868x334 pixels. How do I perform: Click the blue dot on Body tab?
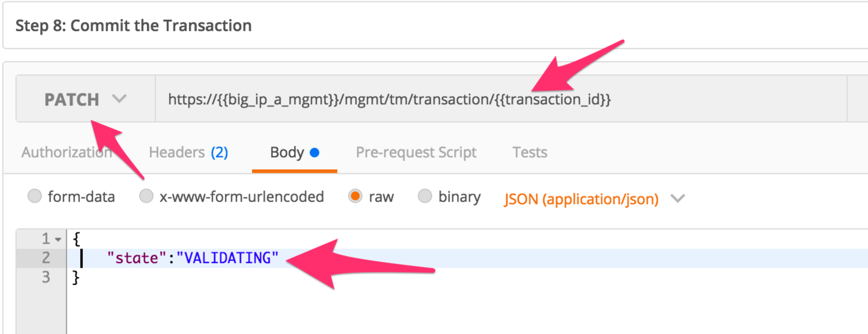tap(314, 153)
